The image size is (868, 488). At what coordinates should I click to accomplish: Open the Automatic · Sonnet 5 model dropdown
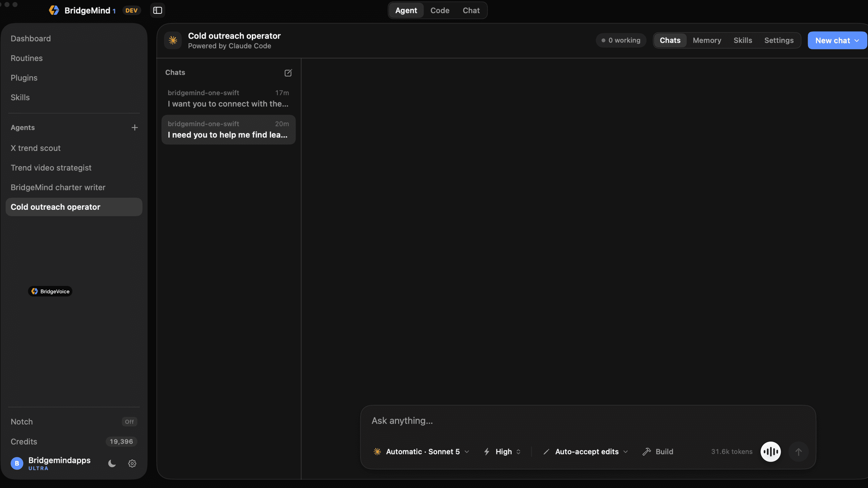coord(421,451)
